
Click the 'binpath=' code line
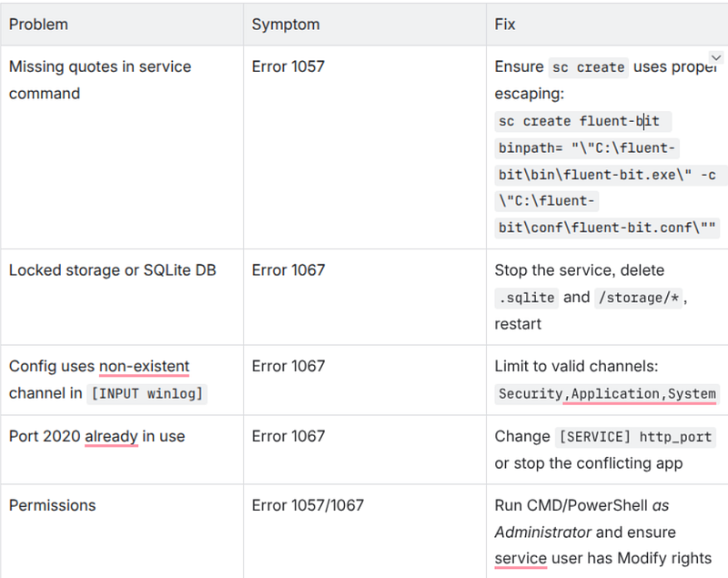tap(587, 148)
